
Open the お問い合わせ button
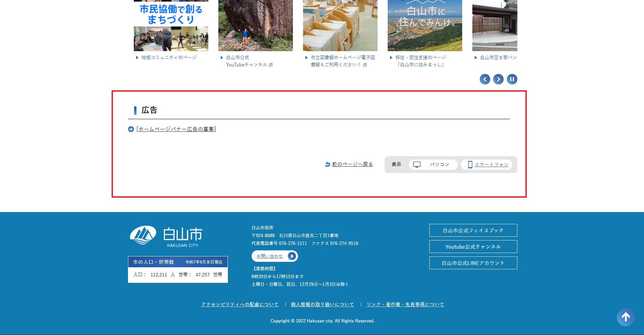(x=274, y=256)
